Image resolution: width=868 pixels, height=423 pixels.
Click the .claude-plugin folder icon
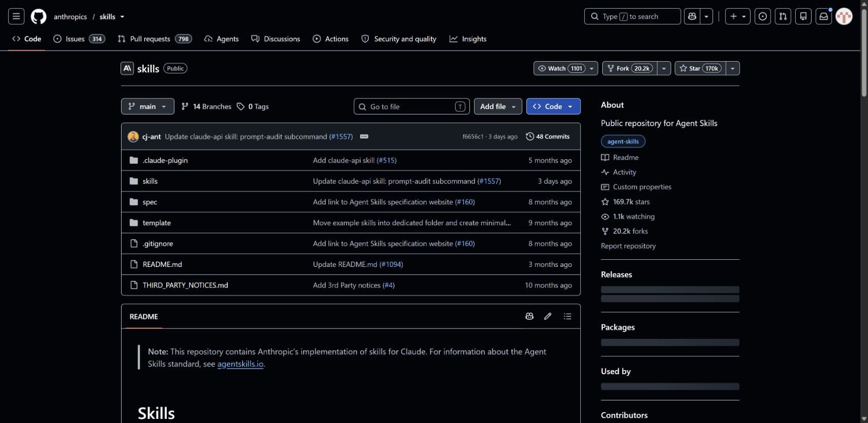click(x=134, y=160)
